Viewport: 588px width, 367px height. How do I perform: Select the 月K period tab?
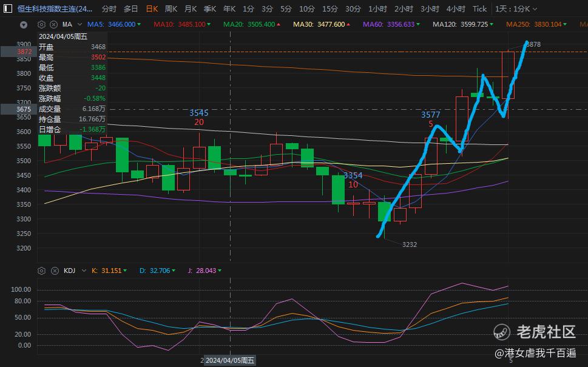(191, 8)
